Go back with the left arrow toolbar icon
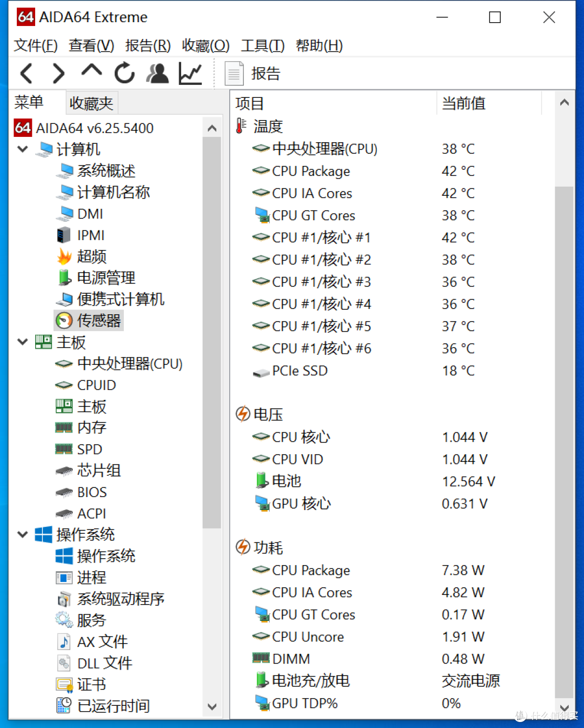The image size is (584, 728). coord(27,73)
